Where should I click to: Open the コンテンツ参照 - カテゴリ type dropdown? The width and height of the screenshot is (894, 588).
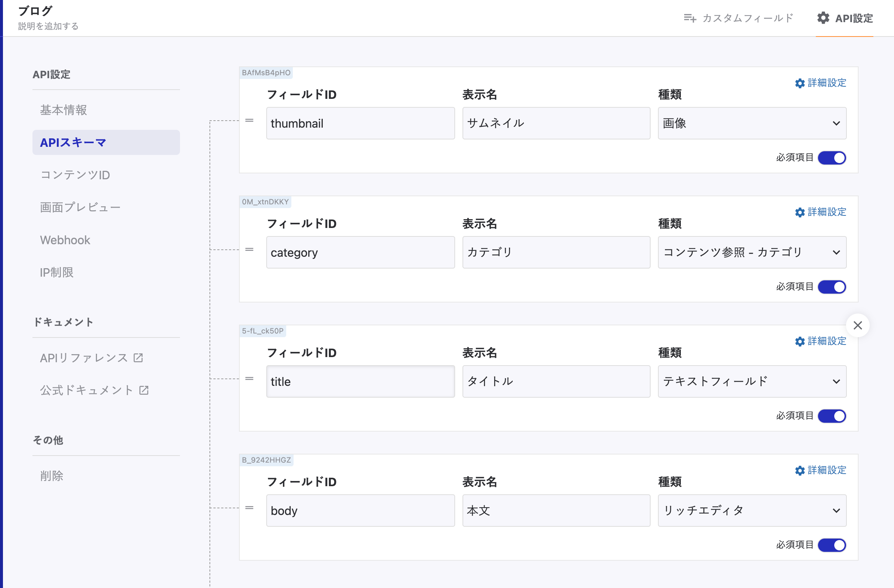752,252
